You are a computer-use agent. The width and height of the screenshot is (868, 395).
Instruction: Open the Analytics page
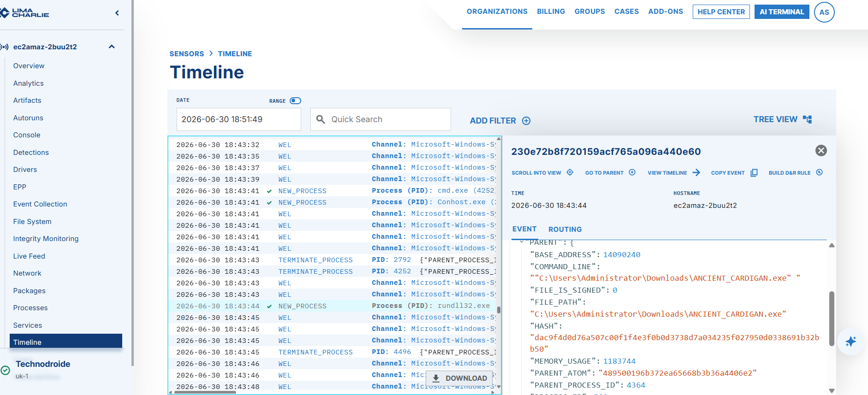29,83
